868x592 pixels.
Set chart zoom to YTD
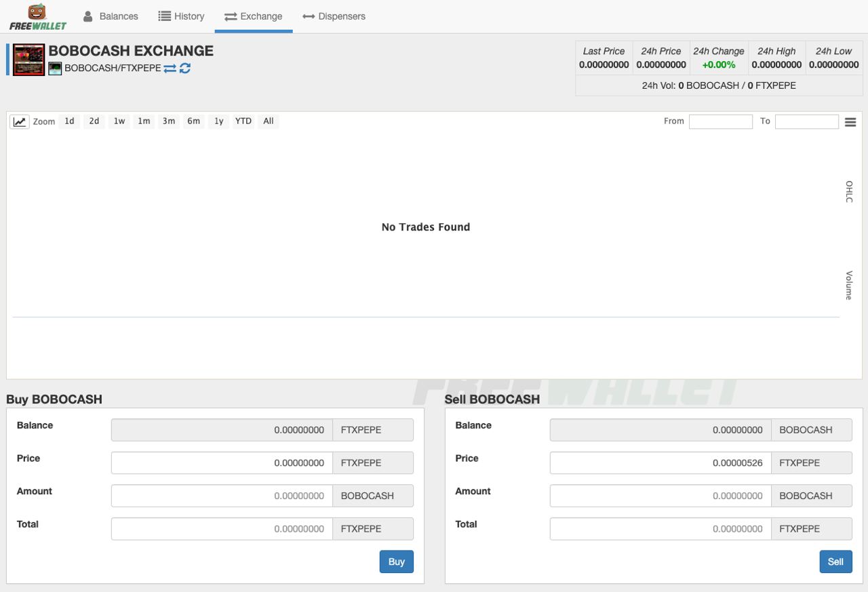pos(243,121)
